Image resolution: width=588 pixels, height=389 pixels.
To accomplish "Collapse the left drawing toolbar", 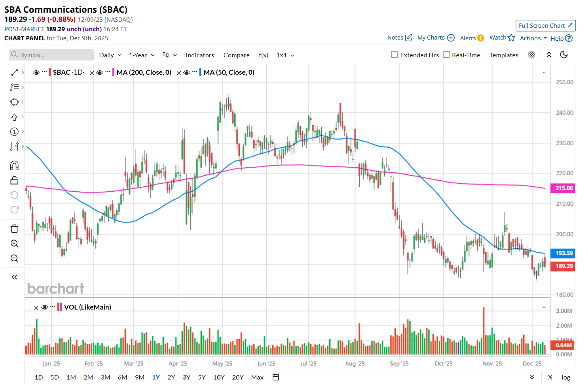I will [14, 277].
